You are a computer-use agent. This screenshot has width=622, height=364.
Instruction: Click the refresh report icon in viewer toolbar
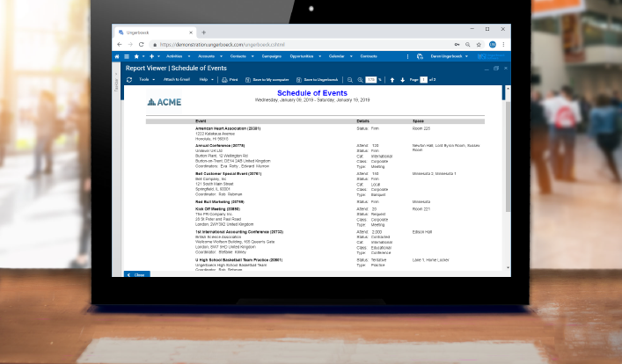pyautogui.click(x=129, y=80)
